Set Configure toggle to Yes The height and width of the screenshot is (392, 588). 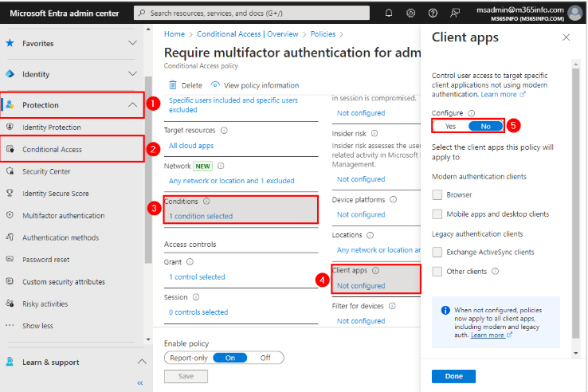click(451, 126)
